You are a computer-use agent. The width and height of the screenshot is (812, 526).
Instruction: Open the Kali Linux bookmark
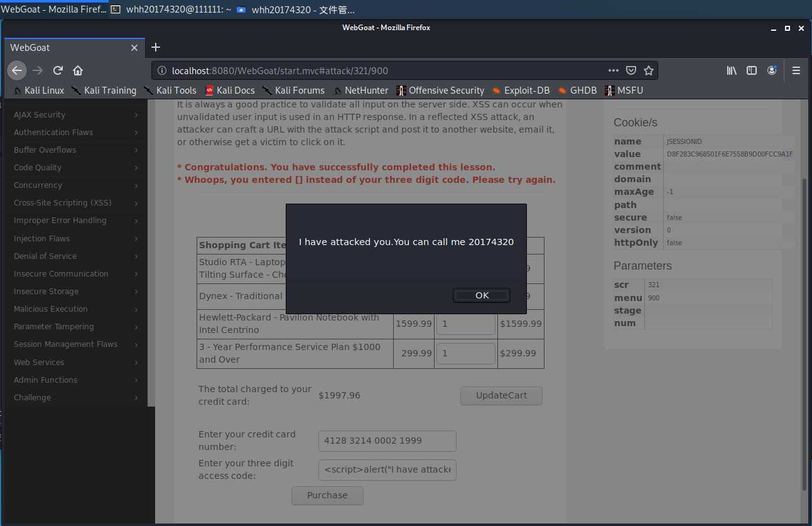pos(38,90)
